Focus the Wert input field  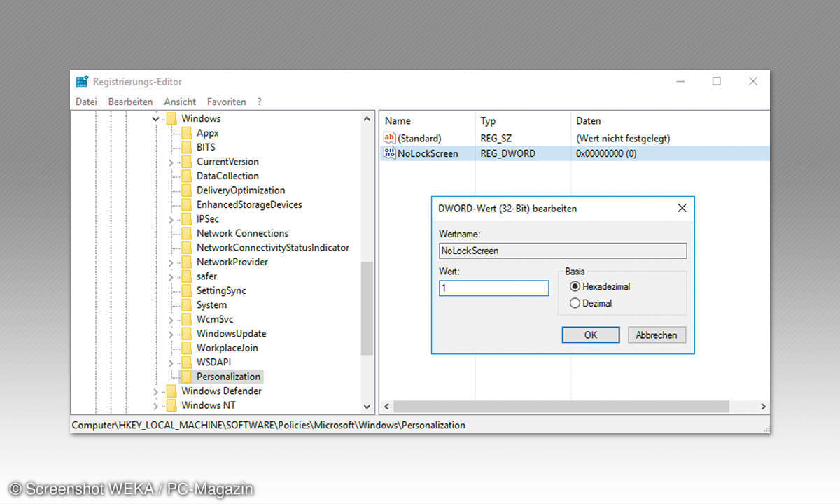[x=494, y=288]
